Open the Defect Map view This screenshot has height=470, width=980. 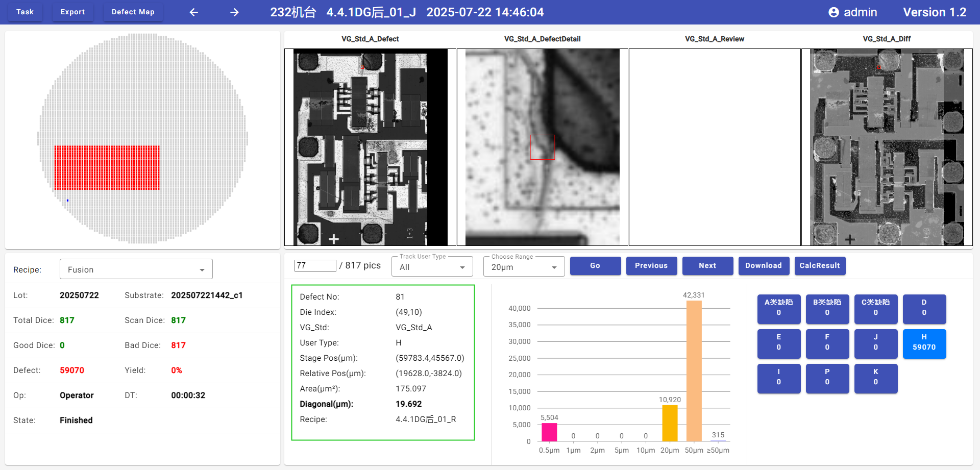click(x=133, y=12)
